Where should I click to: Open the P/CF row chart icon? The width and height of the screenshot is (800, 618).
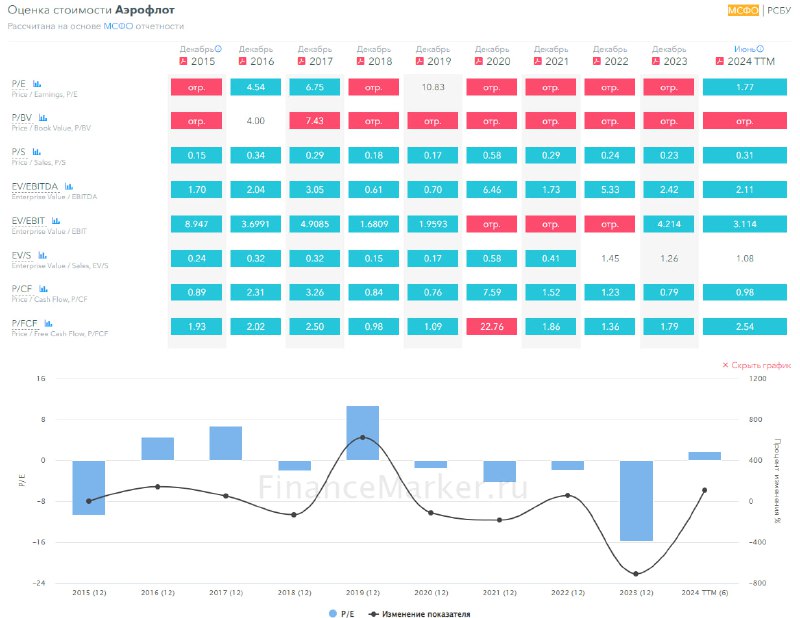pyautogui.click(x=43, y=289)
